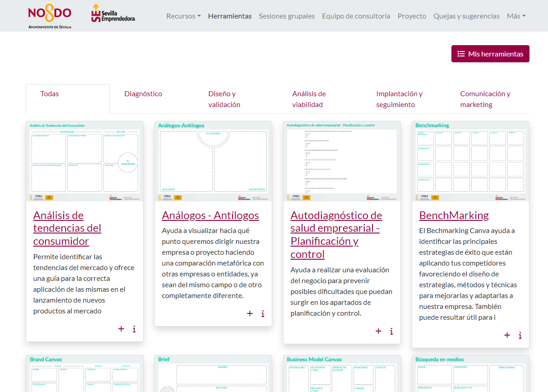Image resolution: width=548 pixels, height=392 pixels.
Task: Open the BenchMarking title link
Action: 454,215
